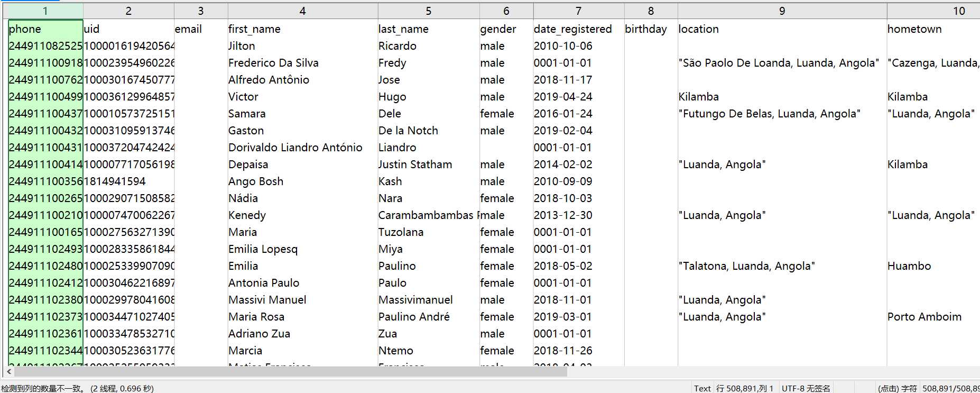Click the 'date_registered' header cell
This screenshot has height=393, width=980.
pos(579,29)
